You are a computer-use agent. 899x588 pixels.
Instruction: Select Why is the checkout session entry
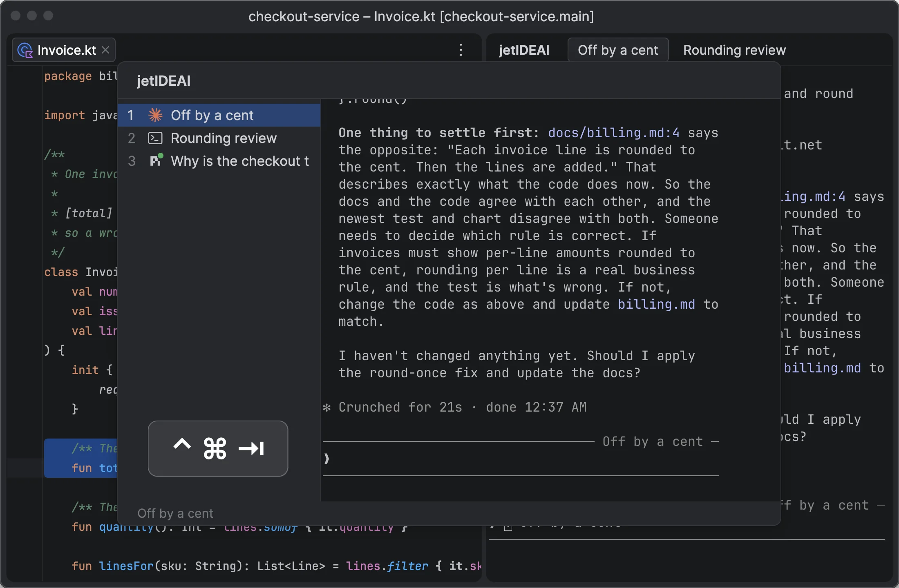[x=219, y=161]
